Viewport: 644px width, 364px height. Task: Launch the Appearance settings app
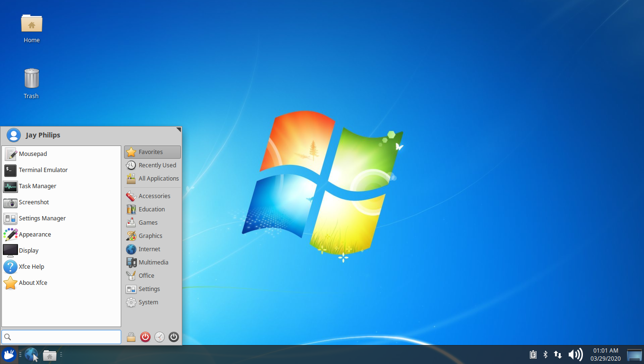pyautogui.click(x=62, y=235)
